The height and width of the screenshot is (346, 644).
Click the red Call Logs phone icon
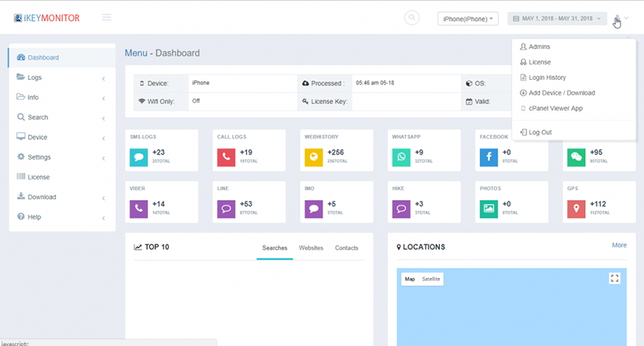pyautogui.click(x=226, y=157)
